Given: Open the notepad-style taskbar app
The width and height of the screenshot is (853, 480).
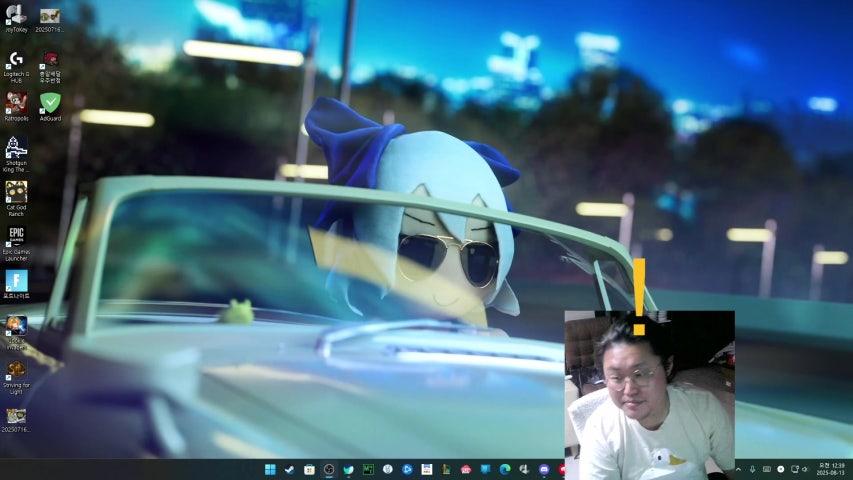Looking at the screenshot, I should coord(426,469).
